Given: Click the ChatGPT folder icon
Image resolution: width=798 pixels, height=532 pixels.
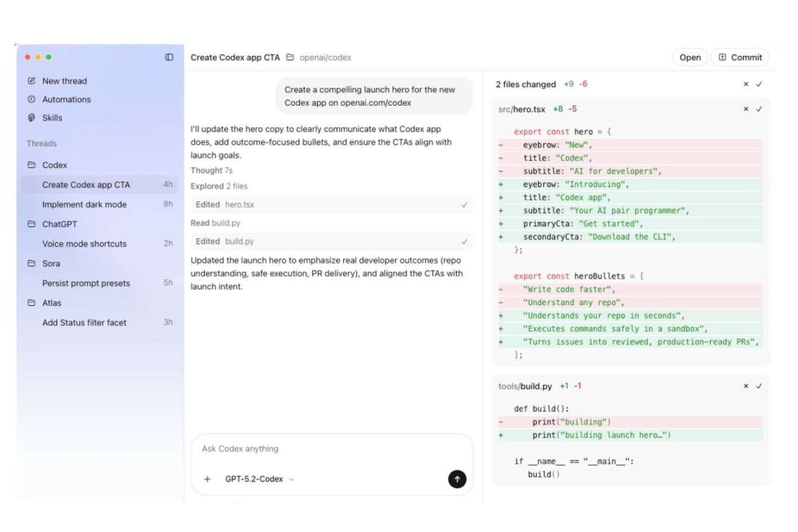Looking at the screenshot, I should tap(31, 224).
